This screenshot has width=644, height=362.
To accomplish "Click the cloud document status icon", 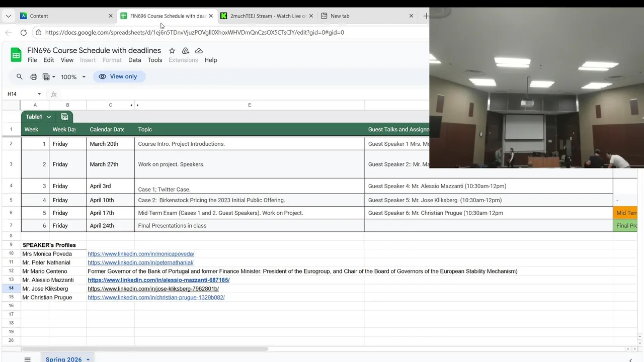I will click(199, 51).
